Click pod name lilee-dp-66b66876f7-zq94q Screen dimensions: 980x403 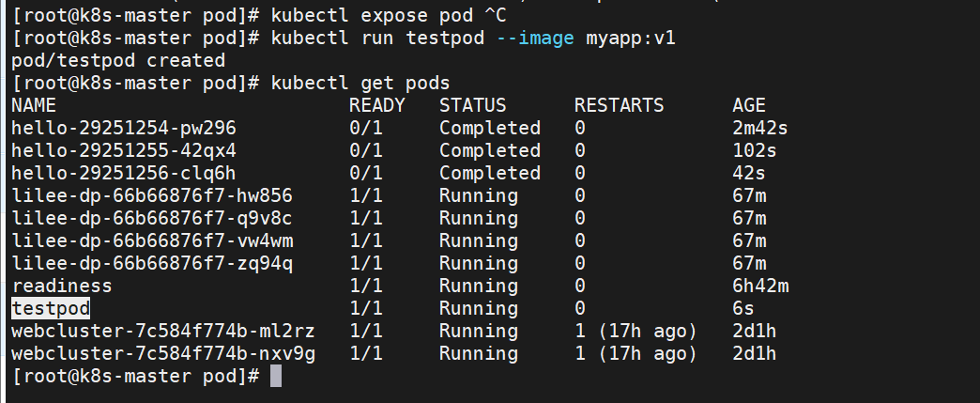tap(152, 263)
